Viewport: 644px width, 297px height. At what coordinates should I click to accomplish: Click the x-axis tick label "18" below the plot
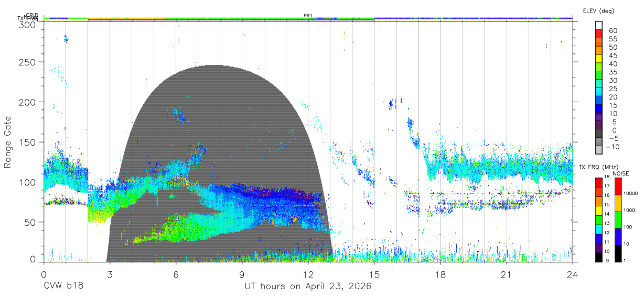pyautogui.click(x=441, y=274)
